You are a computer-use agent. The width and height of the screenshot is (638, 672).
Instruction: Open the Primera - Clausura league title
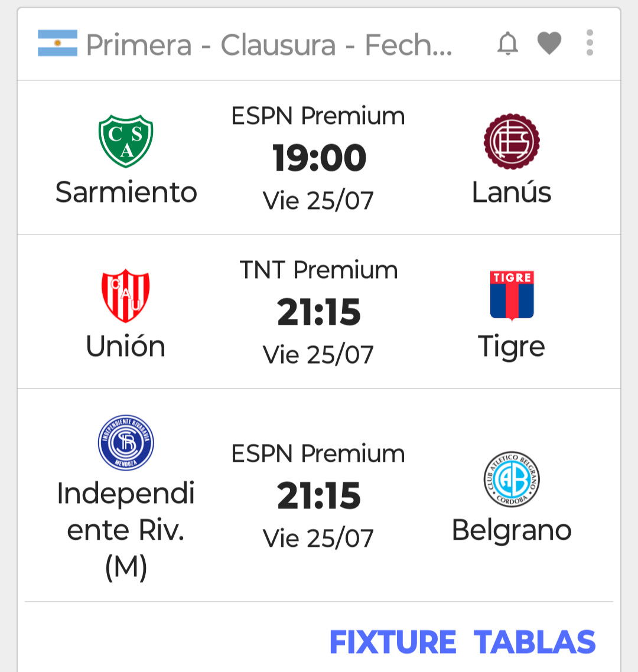(269, 44)
